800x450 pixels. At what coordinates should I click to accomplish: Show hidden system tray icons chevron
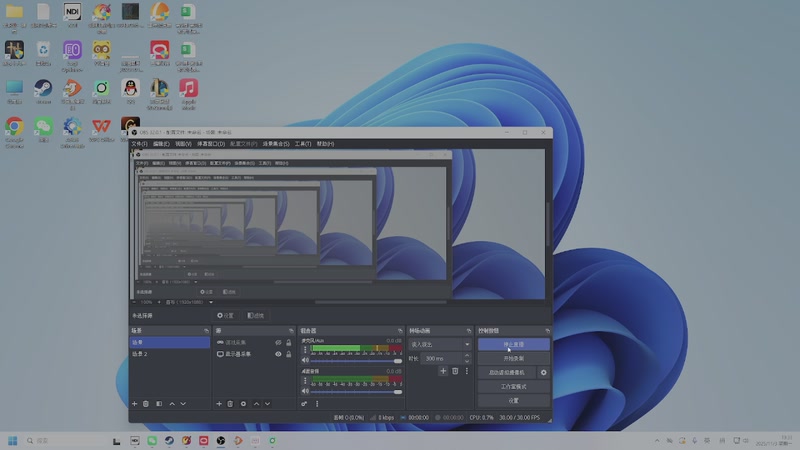[657, 440]
